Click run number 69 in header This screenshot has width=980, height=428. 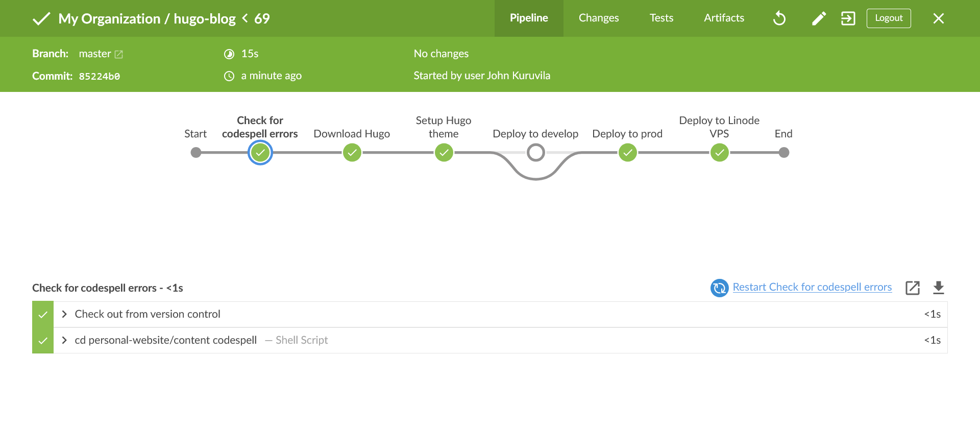(262, 19)
